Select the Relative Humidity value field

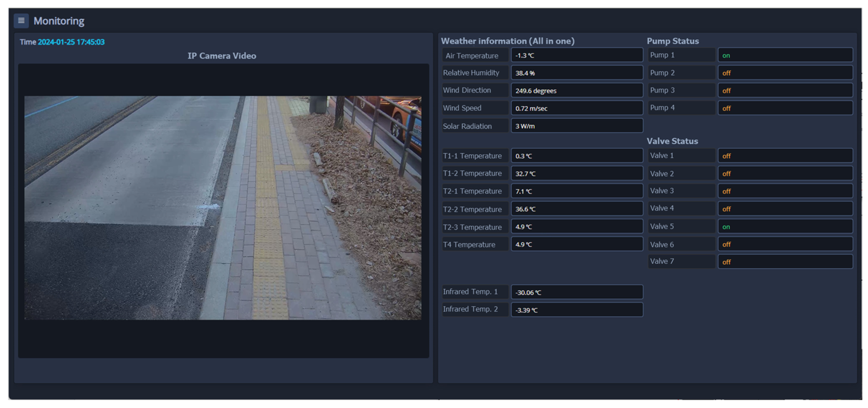pos(577,73)
